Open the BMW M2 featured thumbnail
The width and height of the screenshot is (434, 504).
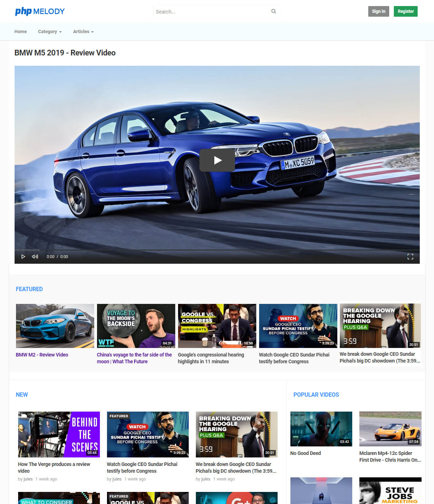coord(55,326)
